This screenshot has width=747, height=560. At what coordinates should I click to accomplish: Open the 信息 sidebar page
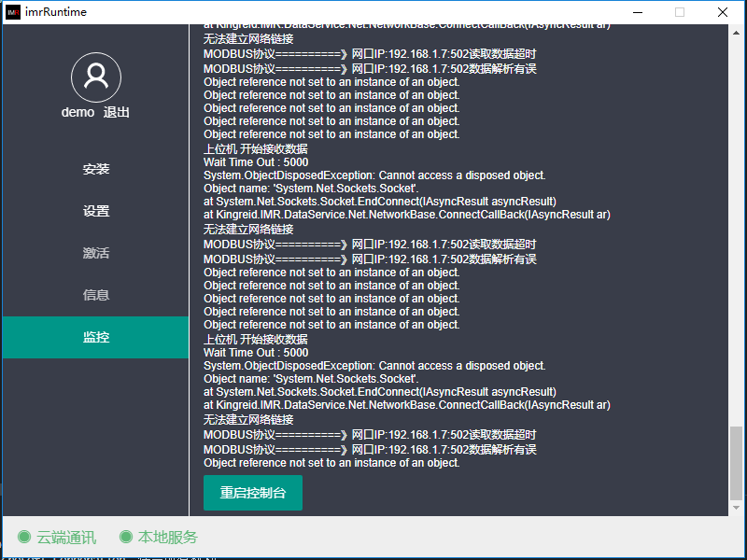pyautogui.click(x=96, y=295)
